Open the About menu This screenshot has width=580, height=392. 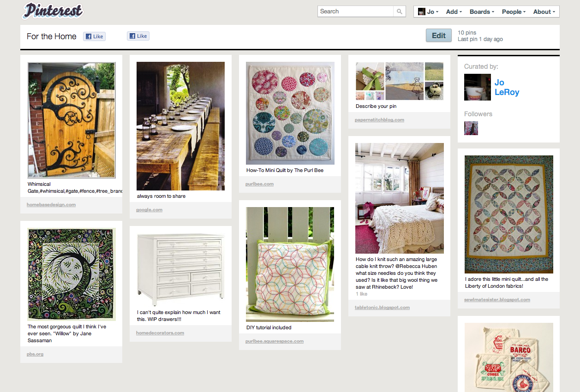544,12
